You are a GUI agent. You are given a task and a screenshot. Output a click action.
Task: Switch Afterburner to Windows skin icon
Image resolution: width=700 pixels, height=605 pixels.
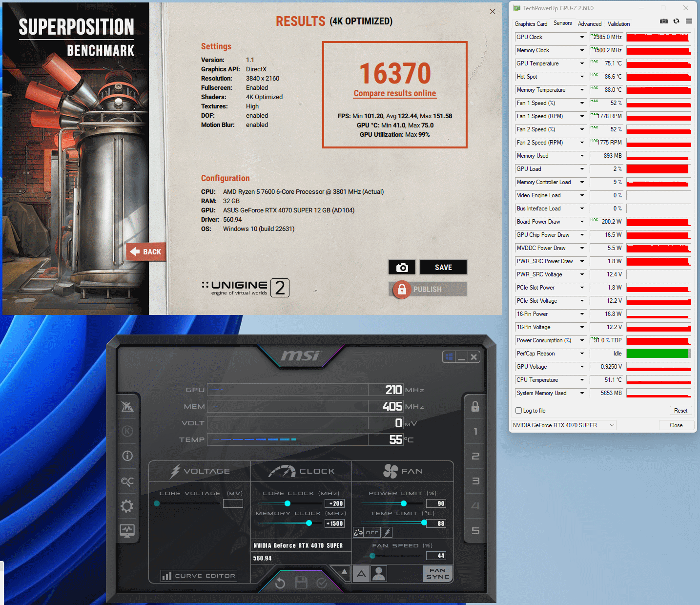tap(449, 357)
